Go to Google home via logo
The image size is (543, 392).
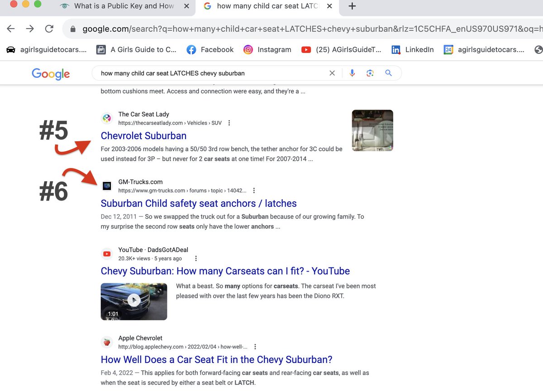click(51, 74)
